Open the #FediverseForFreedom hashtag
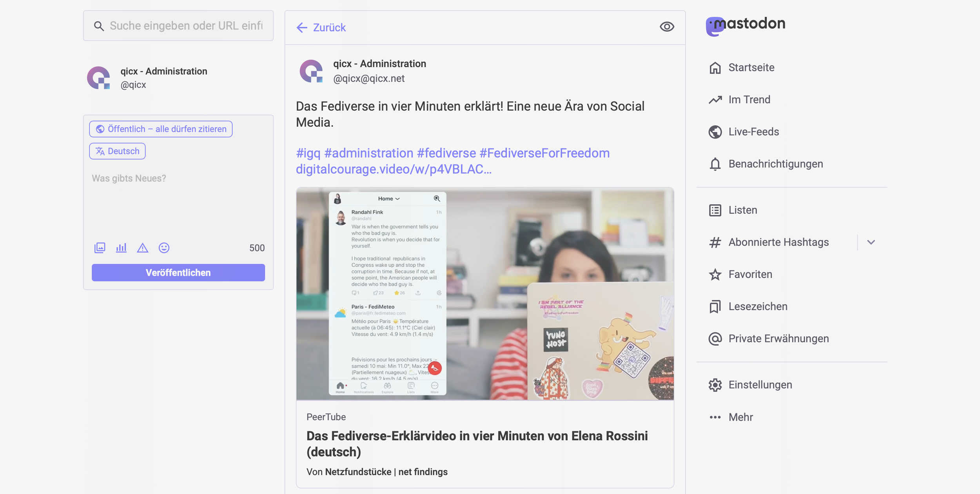The width and height of the screenshot is (980, 494). (x=544, y=153)
